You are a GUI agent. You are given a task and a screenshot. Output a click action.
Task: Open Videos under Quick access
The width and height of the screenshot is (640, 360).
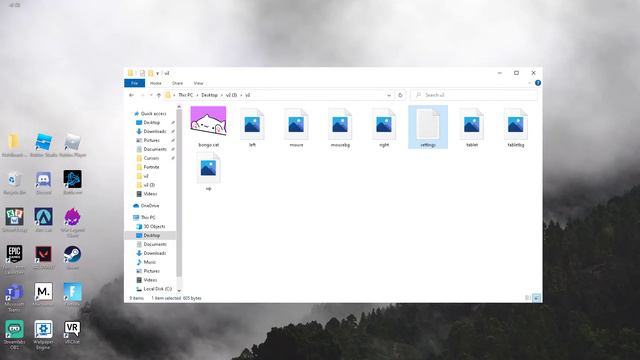[147, 194]
